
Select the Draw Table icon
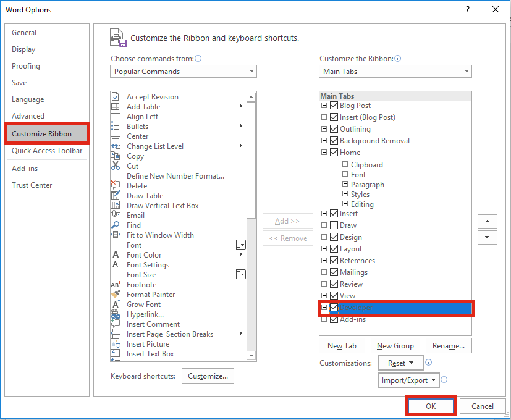click(x=117, y=196)
